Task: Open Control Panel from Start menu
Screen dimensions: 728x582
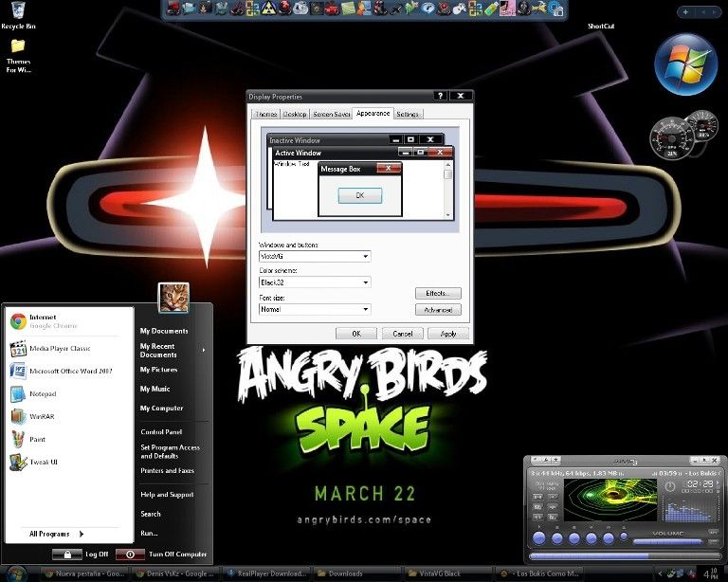Action: coord(161,431)
